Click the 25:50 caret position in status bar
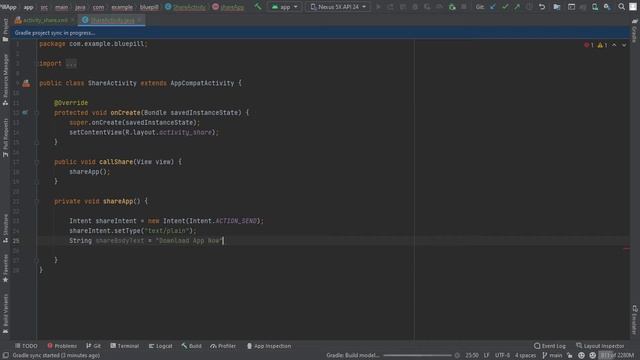 pyautogui.click(x=472, y=356)
